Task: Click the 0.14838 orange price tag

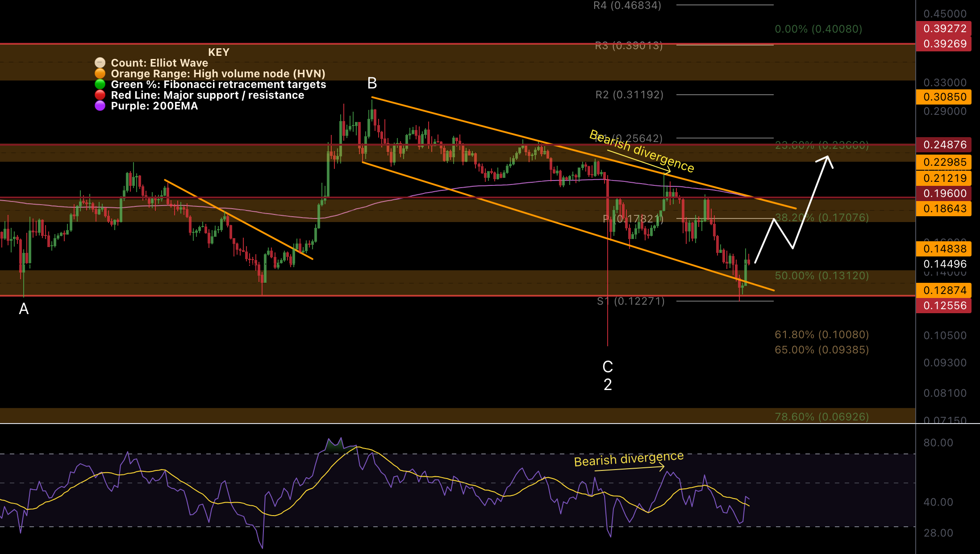Action: click(944, 249)
